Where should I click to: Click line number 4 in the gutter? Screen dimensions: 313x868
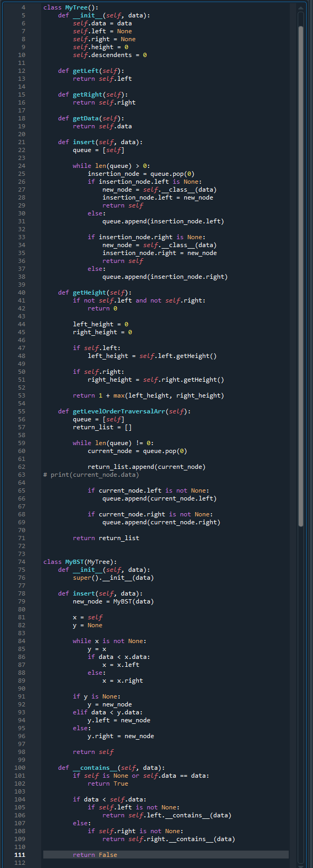pos(23,7)
